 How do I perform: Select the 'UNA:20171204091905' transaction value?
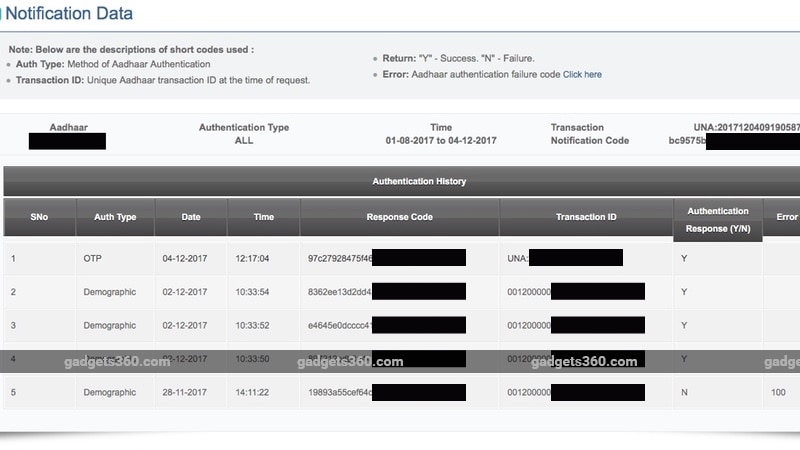pos(746,128)
